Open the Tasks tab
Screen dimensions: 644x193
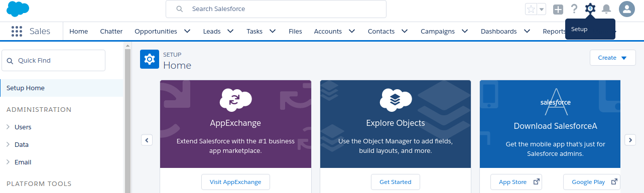pos(254,31)
